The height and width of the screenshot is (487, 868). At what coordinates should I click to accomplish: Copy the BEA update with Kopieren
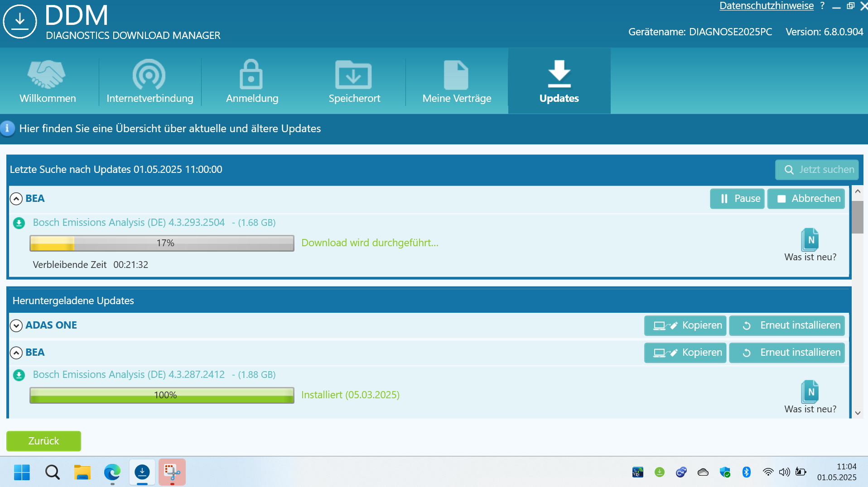point(685,353)
